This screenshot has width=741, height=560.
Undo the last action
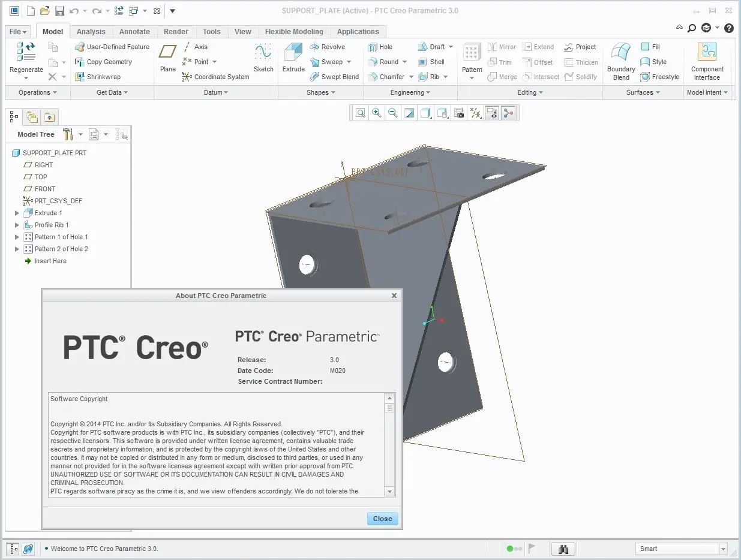pos(74,11)
